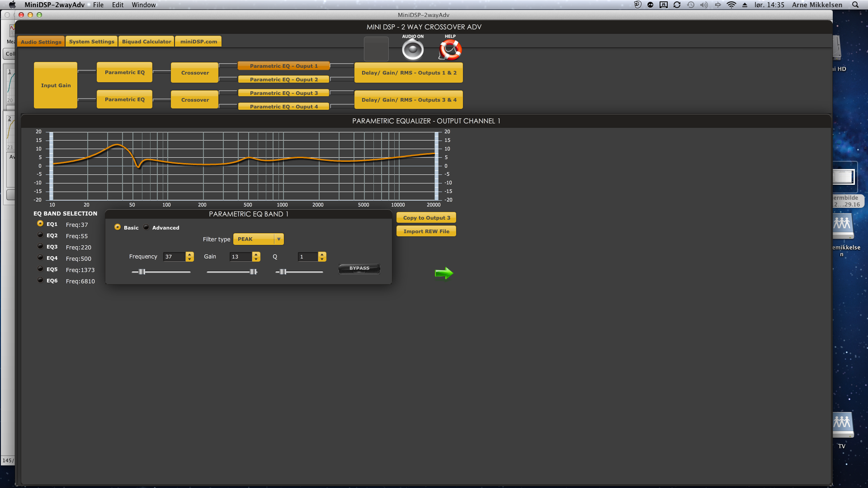The height and width of the screenshot is (488, 868).
Task: Select EQ6 band radio button
Action: click(x=40, y=280)
